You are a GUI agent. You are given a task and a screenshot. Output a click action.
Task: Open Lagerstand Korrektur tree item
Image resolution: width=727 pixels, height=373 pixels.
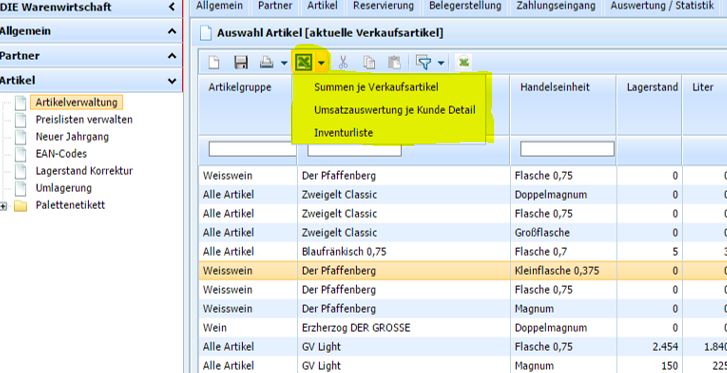point(84,171)
